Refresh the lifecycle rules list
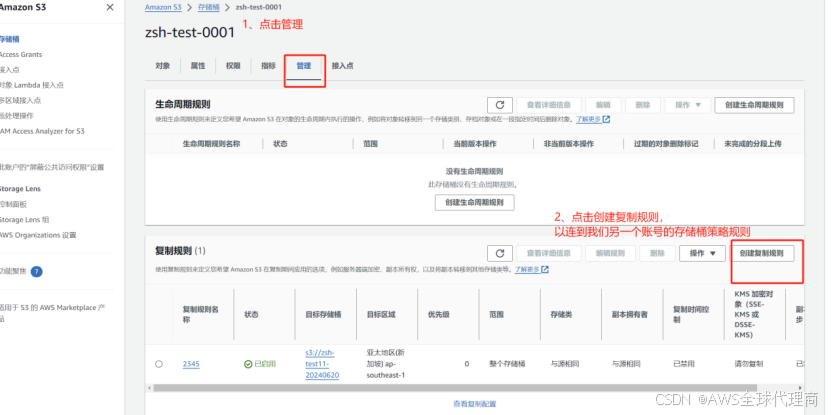Viewport: 831px width, 415px height. [x=500, y=105]
